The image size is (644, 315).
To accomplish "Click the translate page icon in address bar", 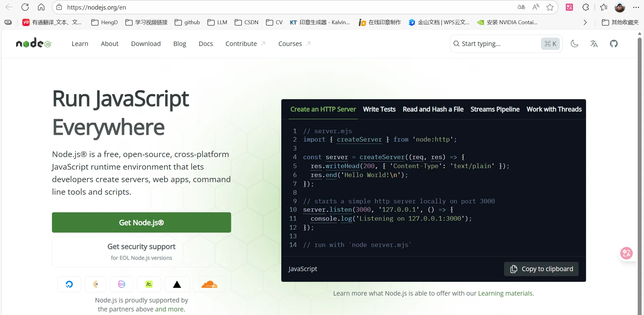I will point(521,7).
